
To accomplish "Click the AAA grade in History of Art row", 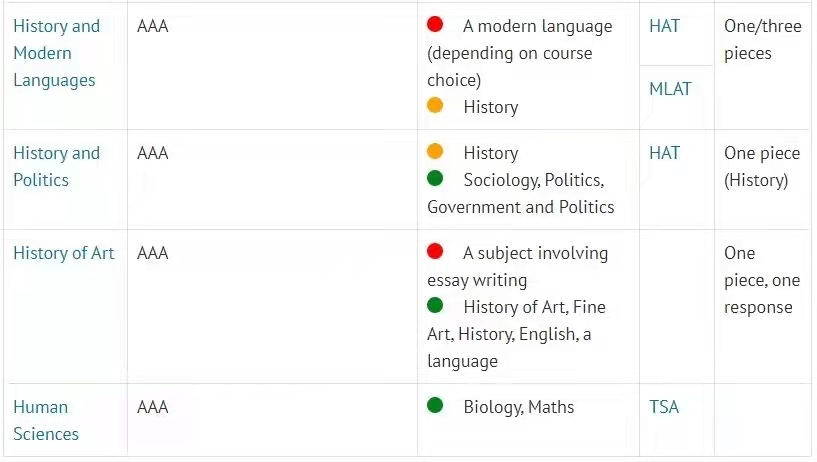I will click(153, 253).
